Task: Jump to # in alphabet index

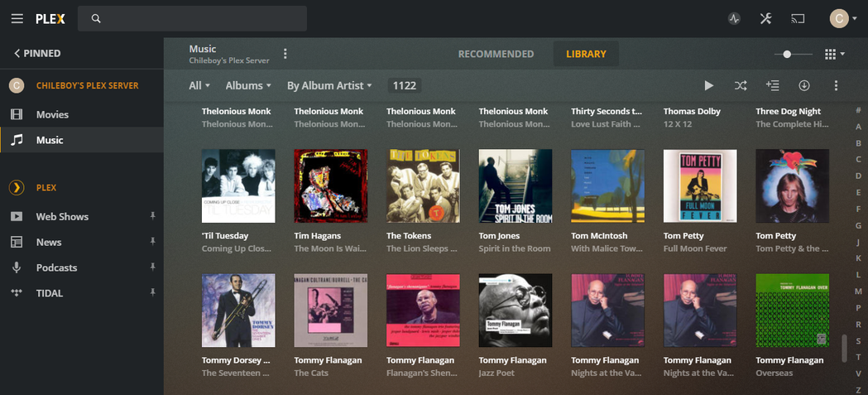Action: click(x=858, y=110)
